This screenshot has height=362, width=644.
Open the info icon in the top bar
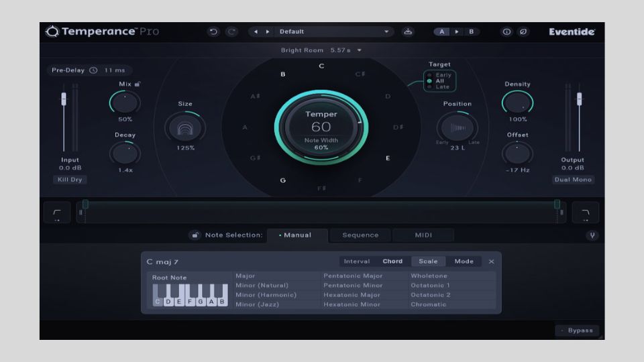coord(506,32)
